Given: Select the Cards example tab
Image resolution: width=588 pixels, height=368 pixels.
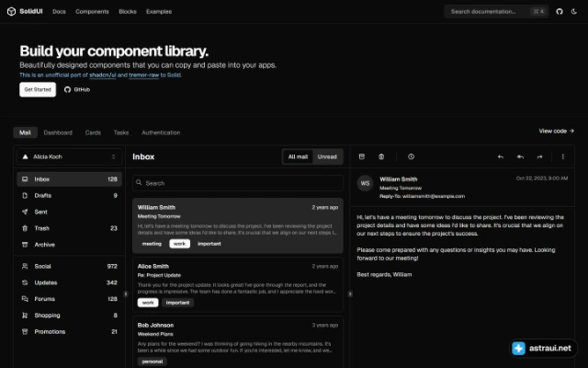Looking at the screenshot, I should [x=93, y=132].
